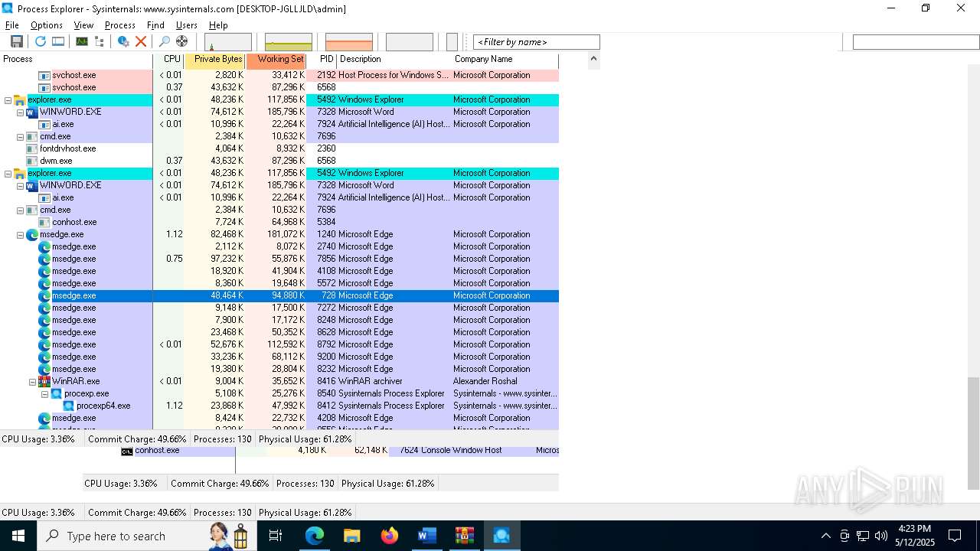Screen dimensions: 980x551
Task: Collapse cmd.exe node directly above fontdrvhost.exe
Action: [20, 136]
